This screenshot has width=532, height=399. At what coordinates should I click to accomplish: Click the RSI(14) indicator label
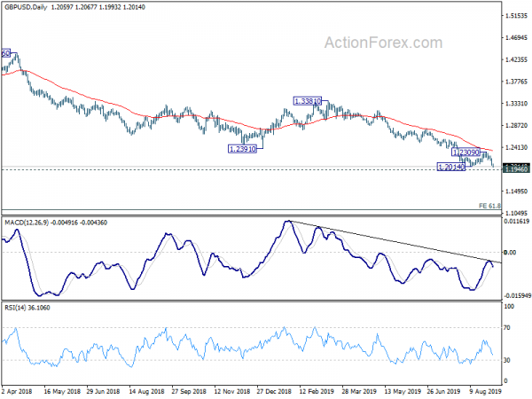click(14, 308)
